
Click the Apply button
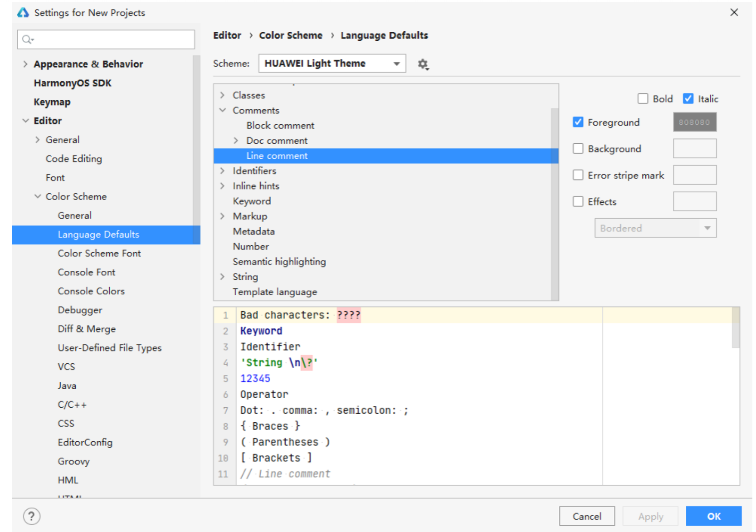click(650, 516)
